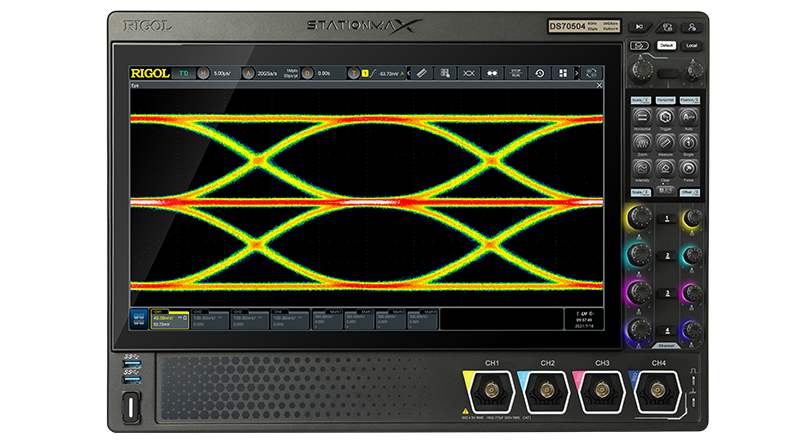Open the history clock icon in toolbar
The height and width of the screenshot is (440, 810).
click(x=539, y=73)
